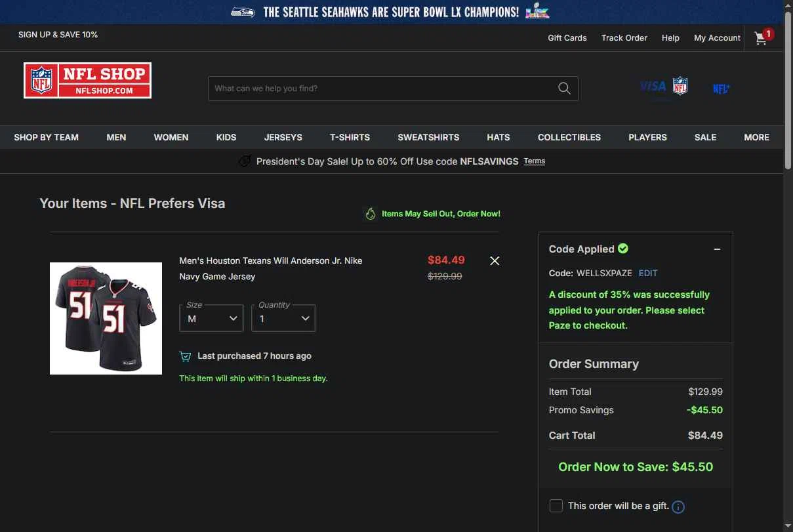Click 'Order Now to Save: $45.50'
The image size is (793, 532).
tap(636, 467)
